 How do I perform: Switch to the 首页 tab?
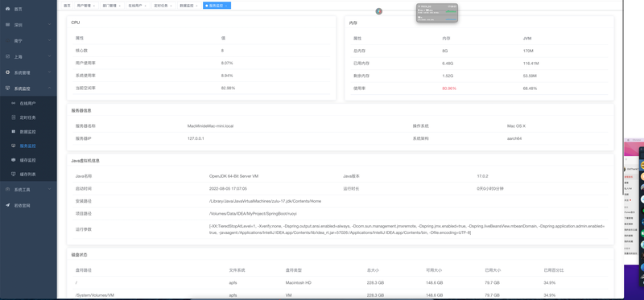pyautogui.click(x=67, y=6)
